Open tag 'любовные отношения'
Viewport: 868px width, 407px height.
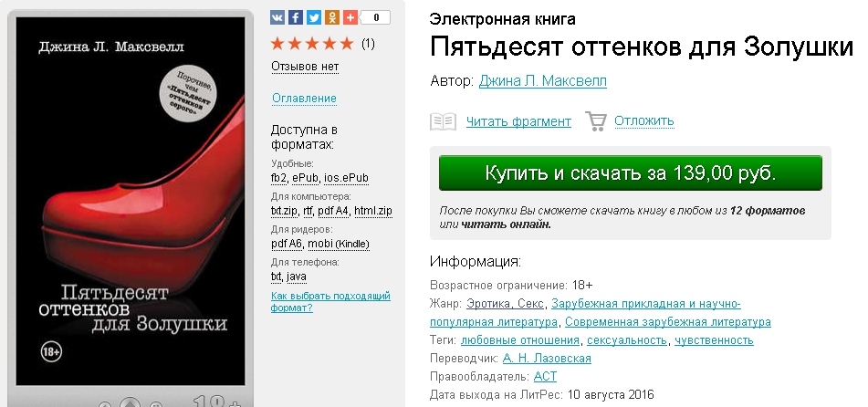(x=520, y=340)
